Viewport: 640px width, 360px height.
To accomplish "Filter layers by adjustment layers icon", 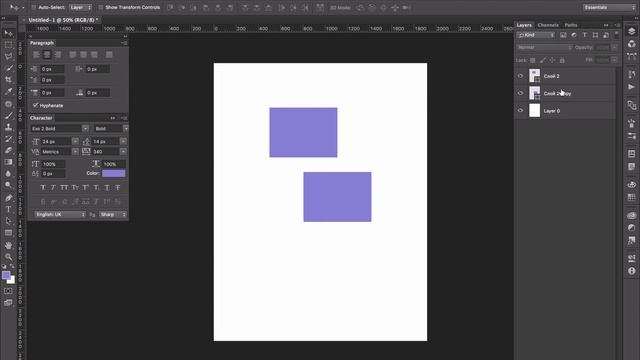I will pyautogui.click(x=574, y=36).
